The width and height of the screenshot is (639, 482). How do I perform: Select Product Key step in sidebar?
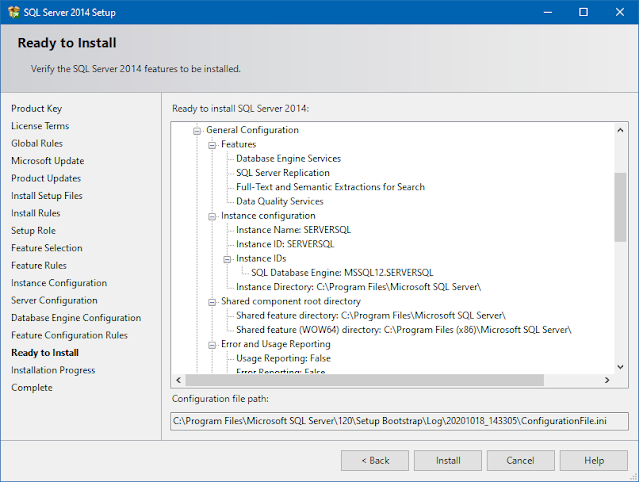36,108
